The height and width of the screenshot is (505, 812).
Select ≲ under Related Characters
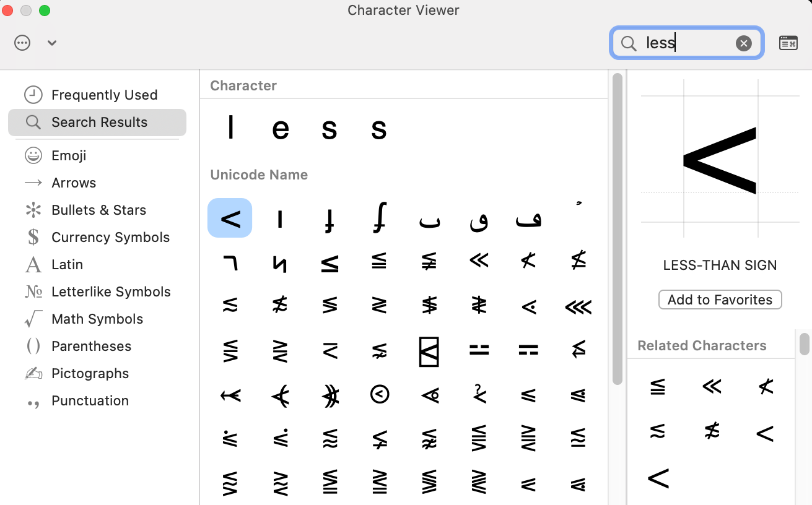click(658, 431)
